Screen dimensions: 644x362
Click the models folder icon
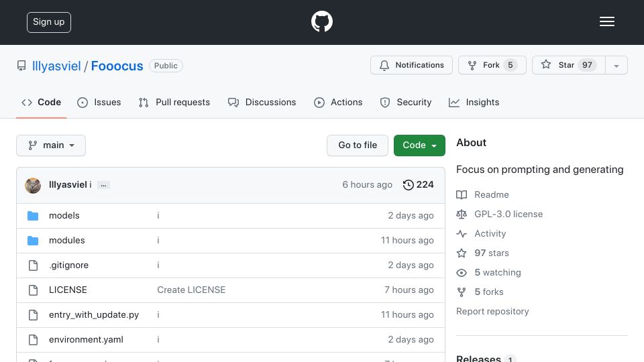[33, 215]
